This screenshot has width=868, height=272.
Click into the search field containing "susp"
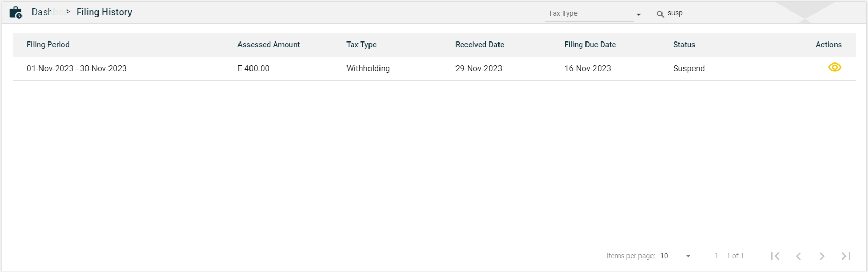(x=760, y=13)
